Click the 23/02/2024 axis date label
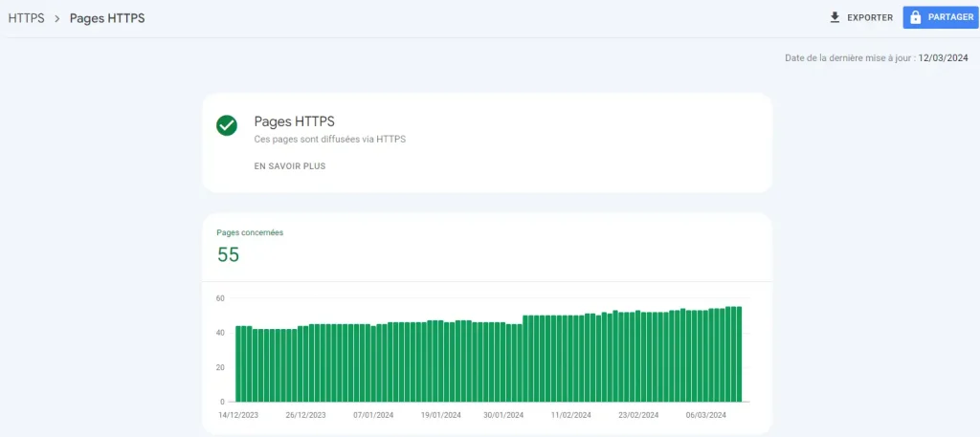980x437 pixels. click(x=638, y=415)
